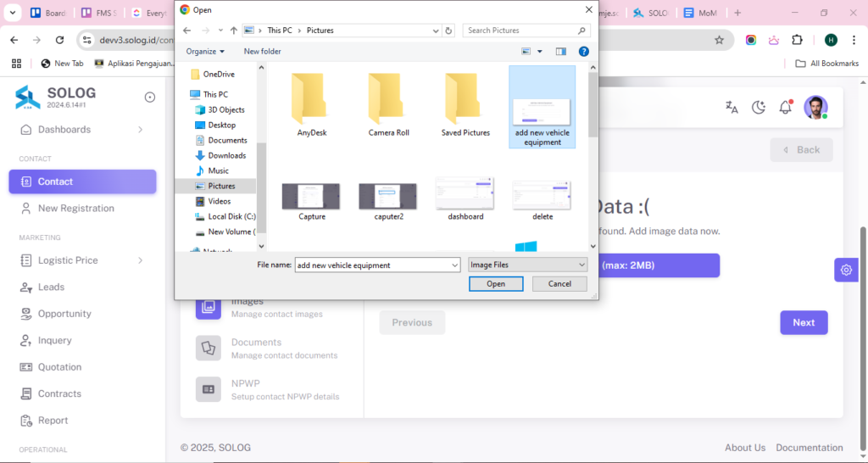Open the Saved Pictures folder

[465, 104]
